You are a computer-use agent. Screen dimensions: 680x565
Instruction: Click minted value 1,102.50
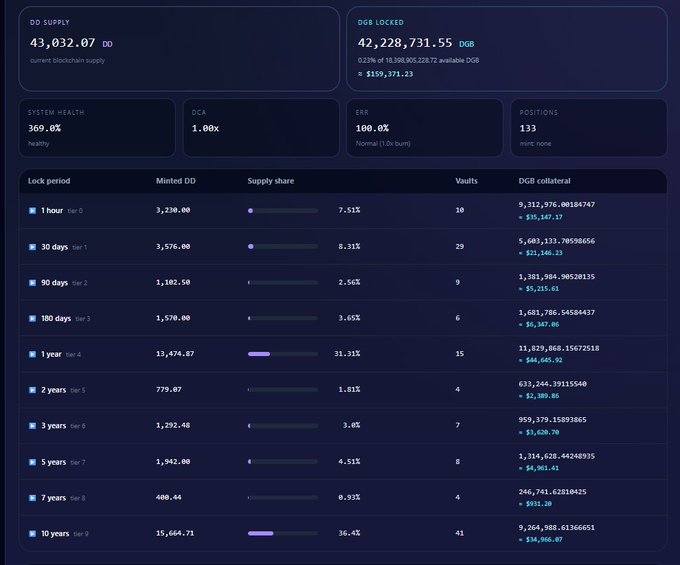pyautogui.click(x=173, y=282)
